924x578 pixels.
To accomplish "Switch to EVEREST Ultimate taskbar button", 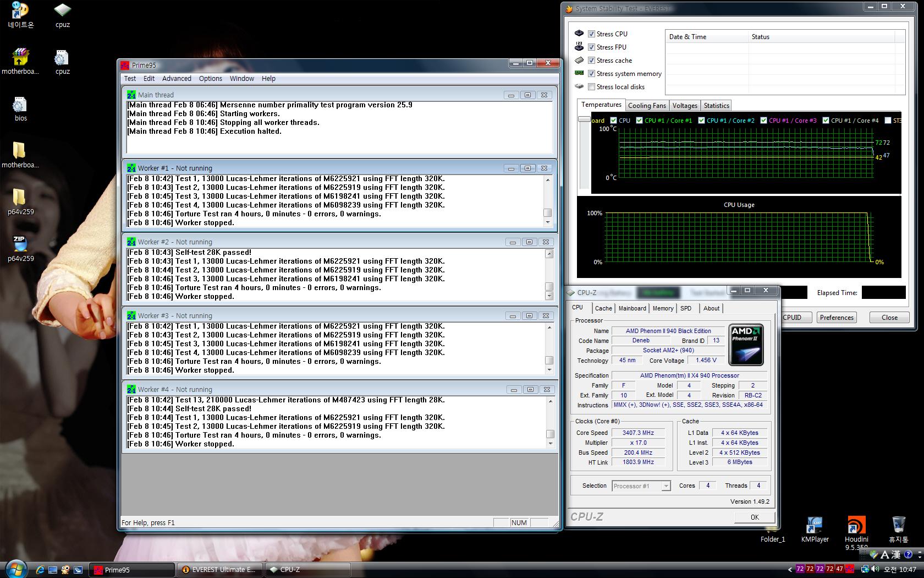I will pos(220,570).
